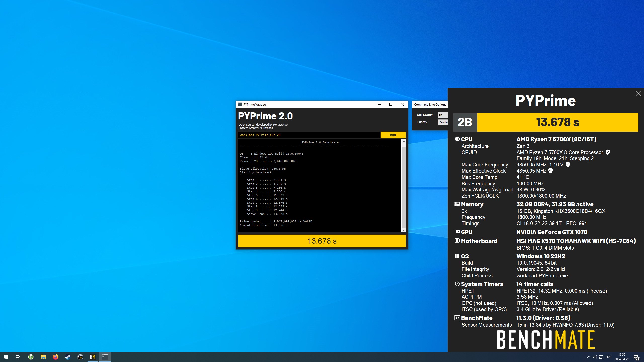This screenshot has height=362, width=644.
Task: Click the shield beside Max Effective Clock
Action: (550, 171)
